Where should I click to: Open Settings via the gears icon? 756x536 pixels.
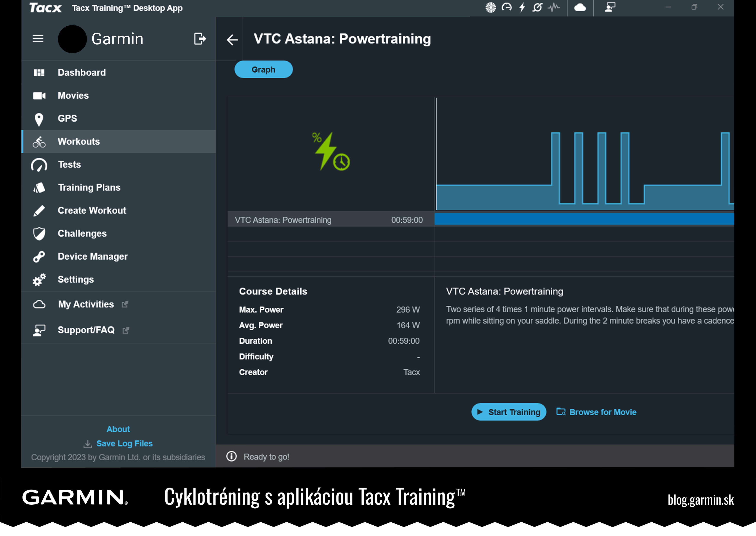click(39, 279)
